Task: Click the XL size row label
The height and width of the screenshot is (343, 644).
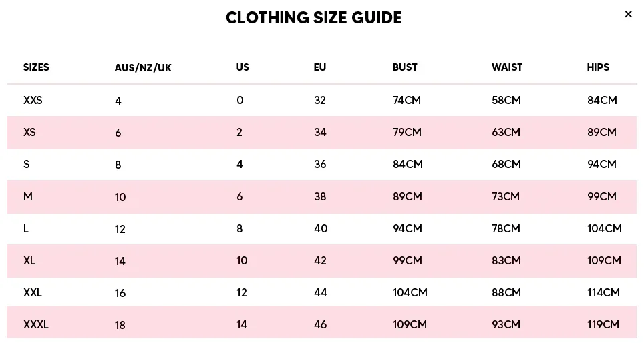Action: (x=29, y=260)
